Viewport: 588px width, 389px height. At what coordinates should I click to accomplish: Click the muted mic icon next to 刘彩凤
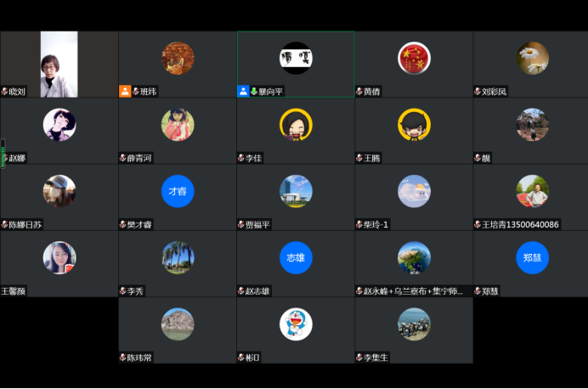478,92
